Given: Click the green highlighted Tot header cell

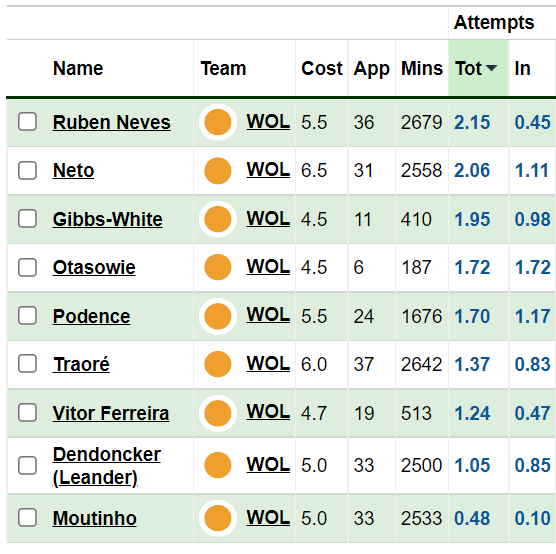Looking at the screenshot, I should click(478, 68).
